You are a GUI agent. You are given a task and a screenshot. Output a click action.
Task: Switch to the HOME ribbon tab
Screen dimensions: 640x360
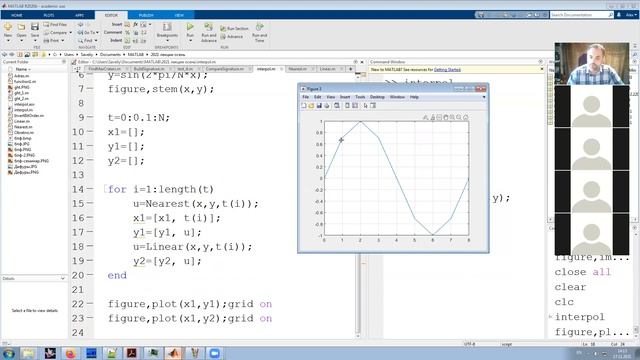click(17, 15)
